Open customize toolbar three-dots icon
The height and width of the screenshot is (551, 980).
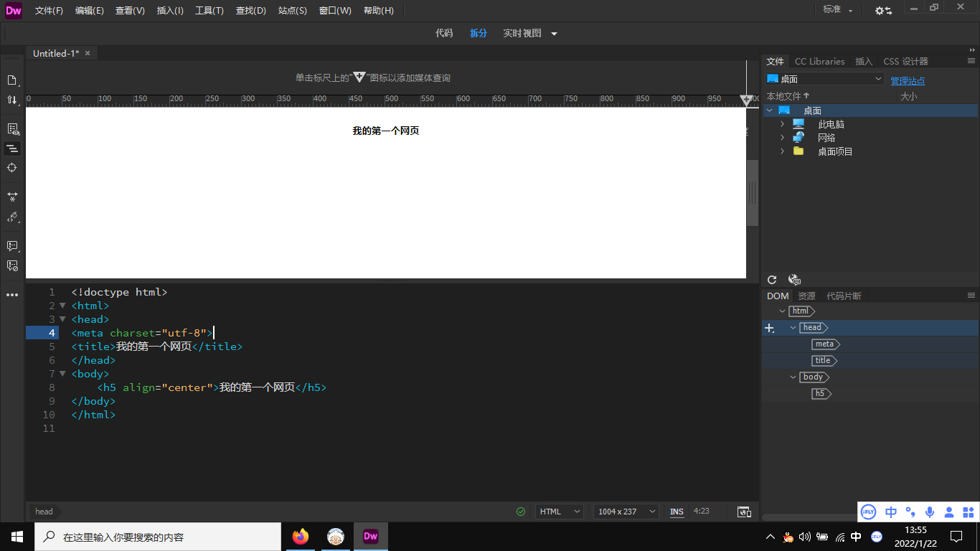coord(12,295)
